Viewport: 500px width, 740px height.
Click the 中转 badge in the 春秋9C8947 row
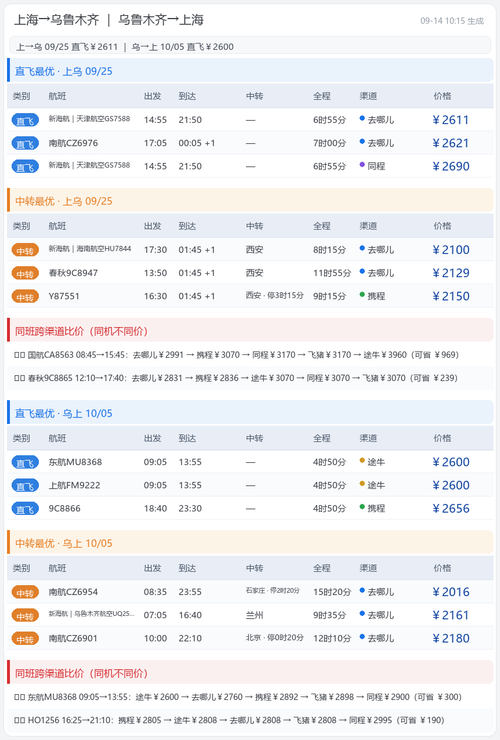point(25,273)
